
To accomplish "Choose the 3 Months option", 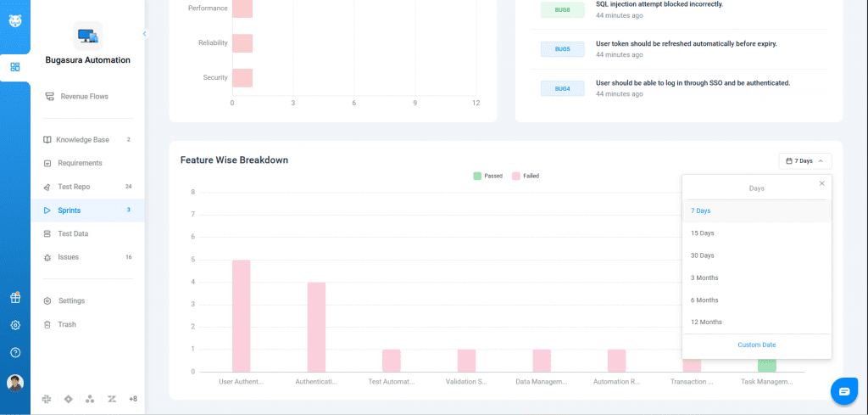I will pyautogui.click(x=704, y=278).
